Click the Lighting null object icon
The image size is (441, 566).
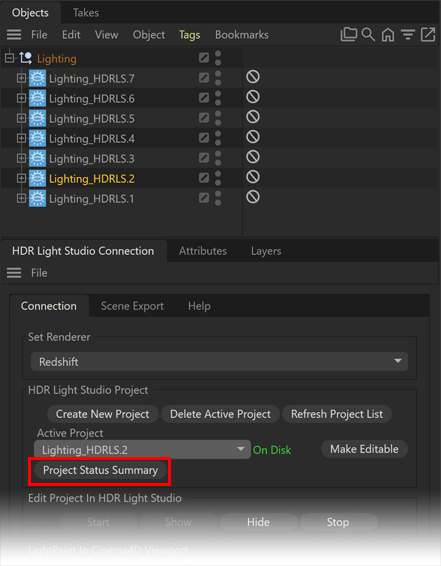(x=26, y=58)
